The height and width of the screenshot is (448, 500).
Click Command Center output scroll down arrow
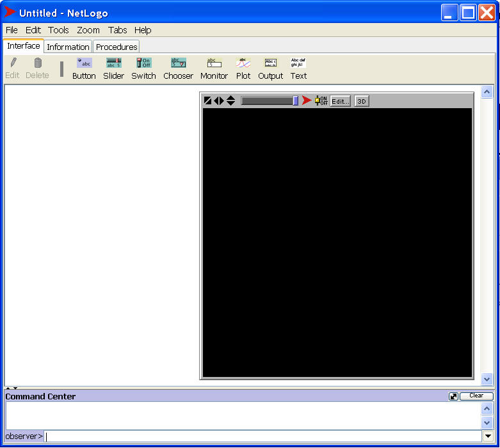(x=487, y=423)
